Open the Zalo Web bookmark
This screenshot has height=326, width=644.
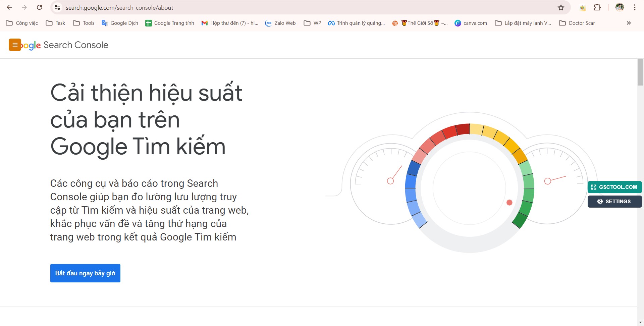(280, 23)
